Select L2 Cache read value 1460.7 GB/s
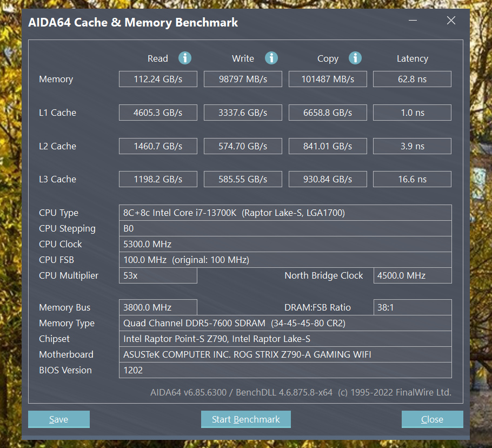 click(158, 146)
